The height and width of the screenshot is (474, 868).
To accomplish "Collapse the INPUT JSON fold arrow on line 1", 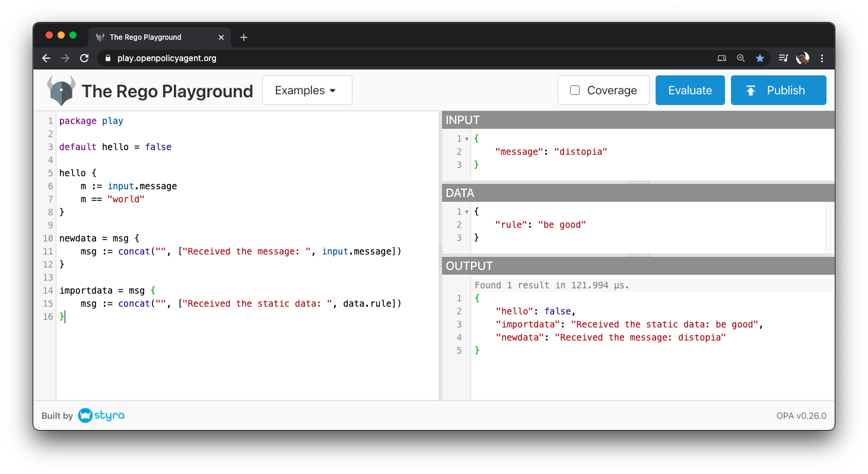I will 467,139.
